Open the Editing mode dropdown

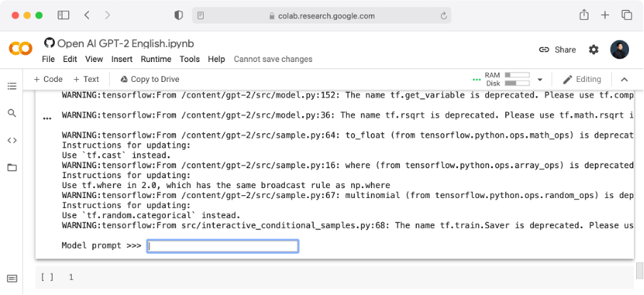(x=582, y=79)
